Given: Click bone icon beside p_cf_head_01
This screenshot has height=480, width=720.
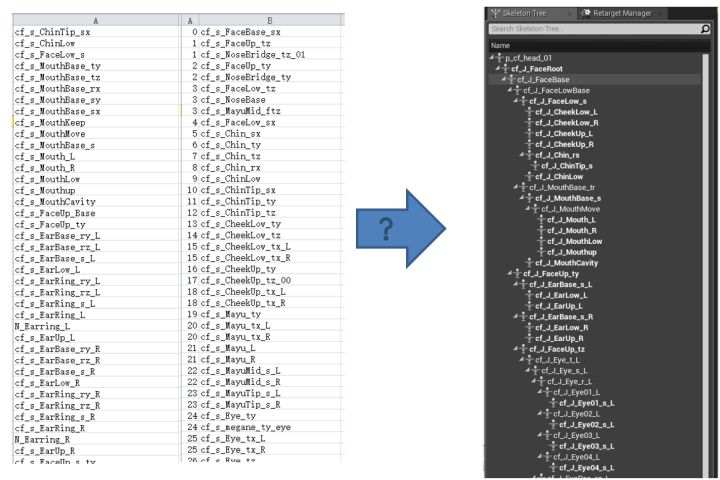Looking at the screenshot, I should tap(500, 58).
